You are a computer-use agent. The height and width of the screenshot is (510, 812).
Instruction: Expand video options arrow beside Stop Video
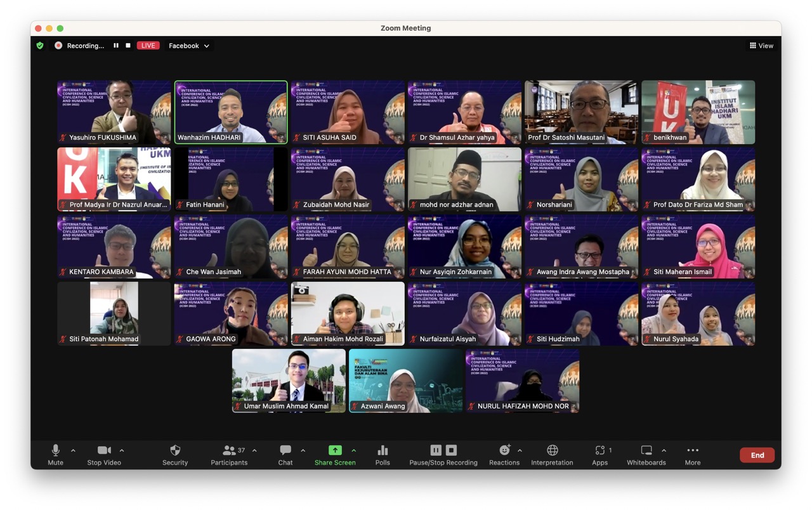tap(122, 450)
